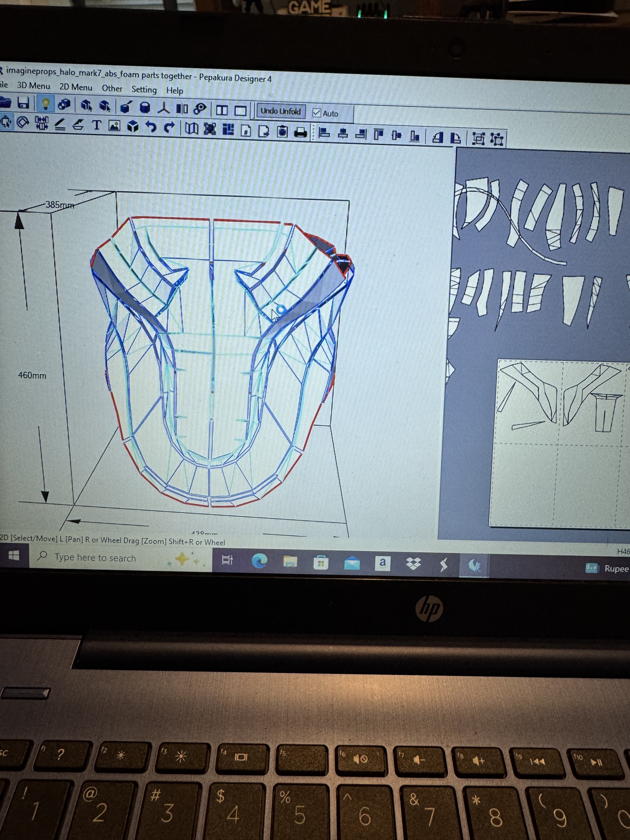Image resolution: width=630 pixels, height=840 pixels.
Task: Select the Text tool T icon
Action: click(x=96, y=125)
